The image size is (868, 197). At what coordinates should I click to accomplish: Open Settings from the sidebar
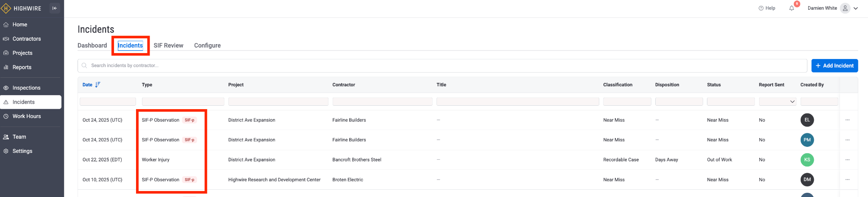(x=22, y=151)
